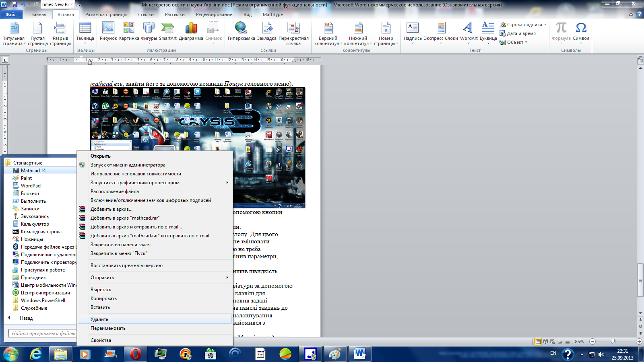Image resolution: width=644 pixels, height=362 pixels.
Task: Insert a table via Таблица icon
Action: tap(85, 32)
